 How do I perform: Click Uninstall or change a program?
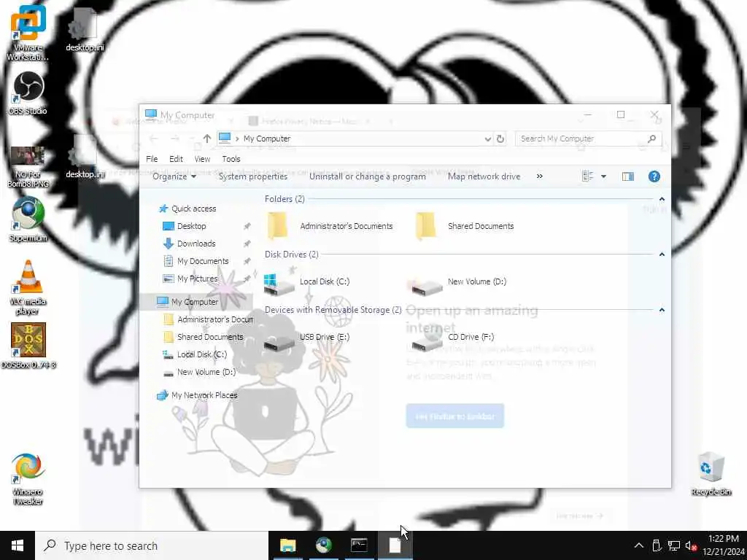(368, 176)
